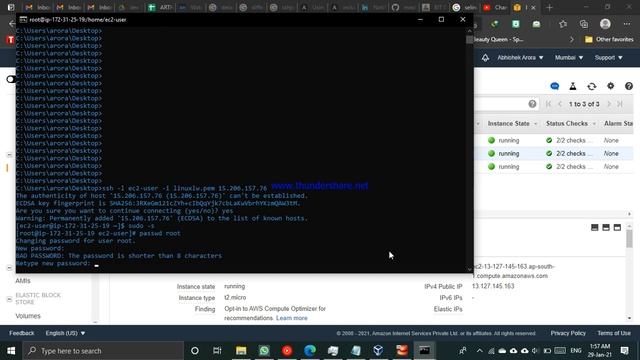
Task: Open the Feedback link in the footer
Action: tap(22, 333)
